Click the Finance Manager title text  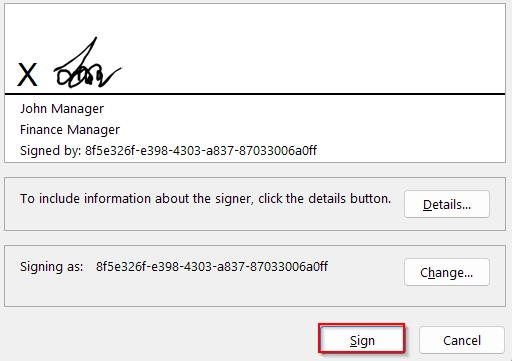(x=70, y=130)
